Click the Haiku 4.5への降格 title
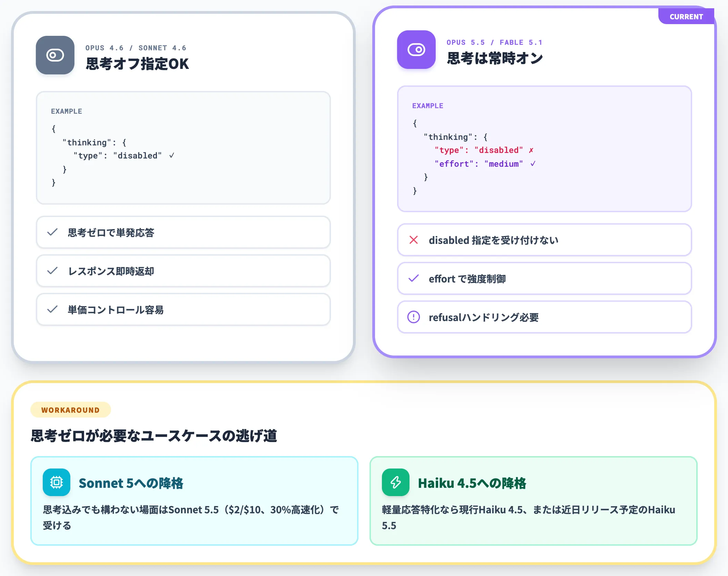 pyautogui.click(x=472, y=483)
